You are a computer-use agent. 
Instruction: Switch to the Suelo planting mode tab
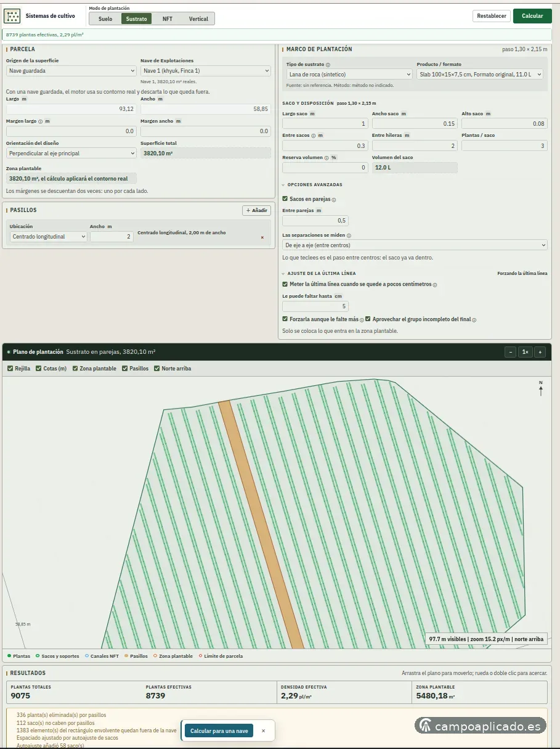(105, 19)
